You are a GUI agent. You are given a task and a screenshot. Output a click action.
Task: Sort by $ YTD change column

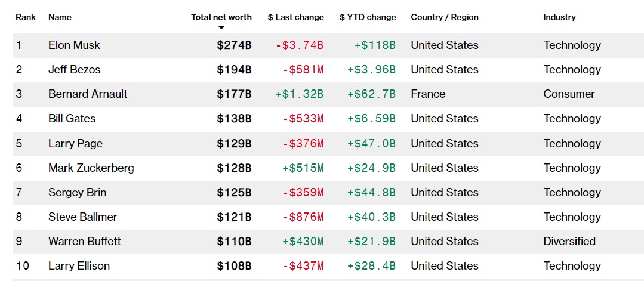[368, 17]
